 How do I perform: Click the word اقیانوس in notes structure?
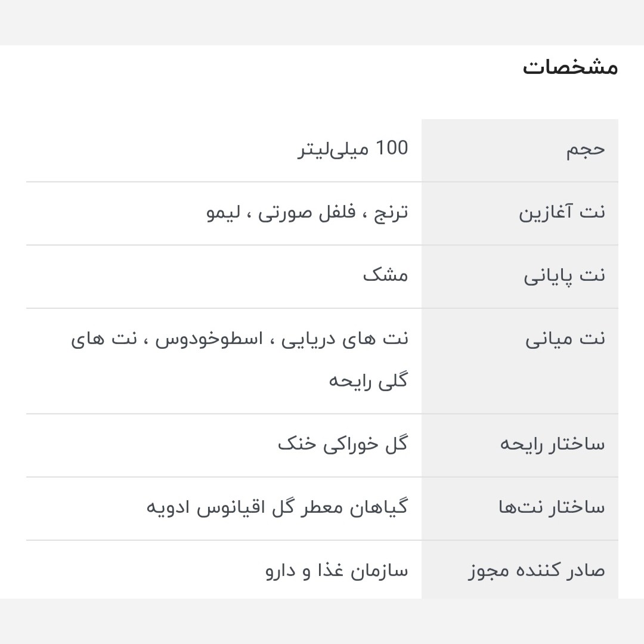(231, 508)
